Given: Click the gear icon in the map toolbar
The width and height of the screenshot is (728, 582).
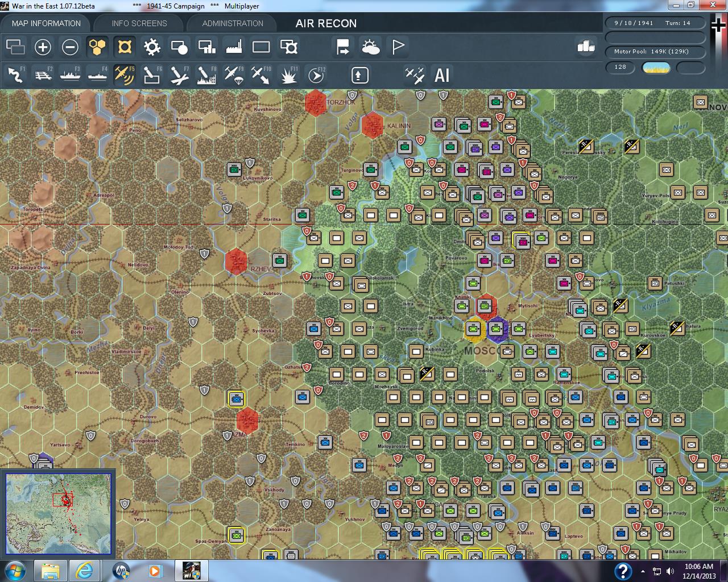Looking at the screenshot, I should point(152,47).
